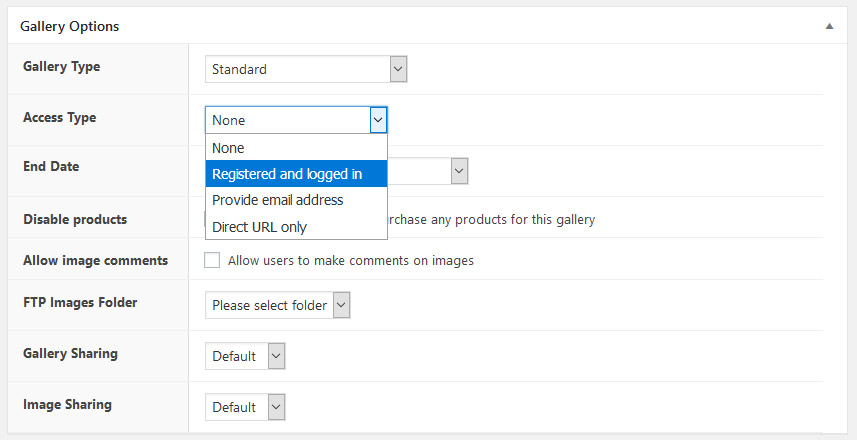
Task: Select 'Provide email address' option
Action: [296, 200]
